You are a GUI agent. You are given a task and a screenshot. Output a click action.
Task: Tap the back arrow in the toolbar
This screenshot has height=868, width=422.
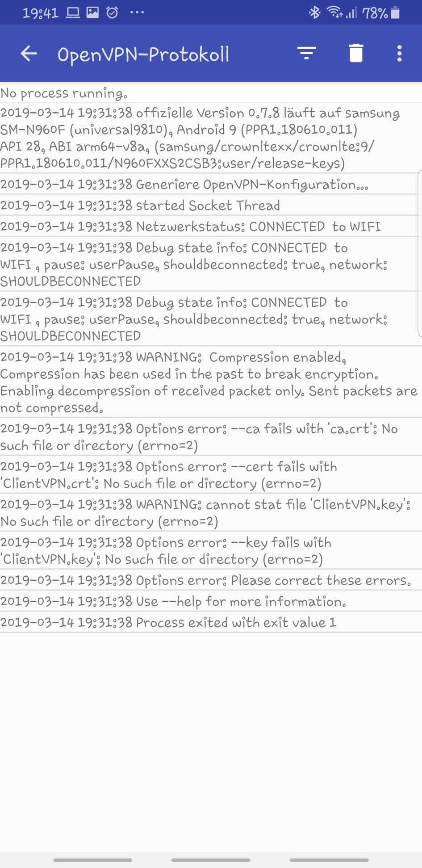(29, 54)
